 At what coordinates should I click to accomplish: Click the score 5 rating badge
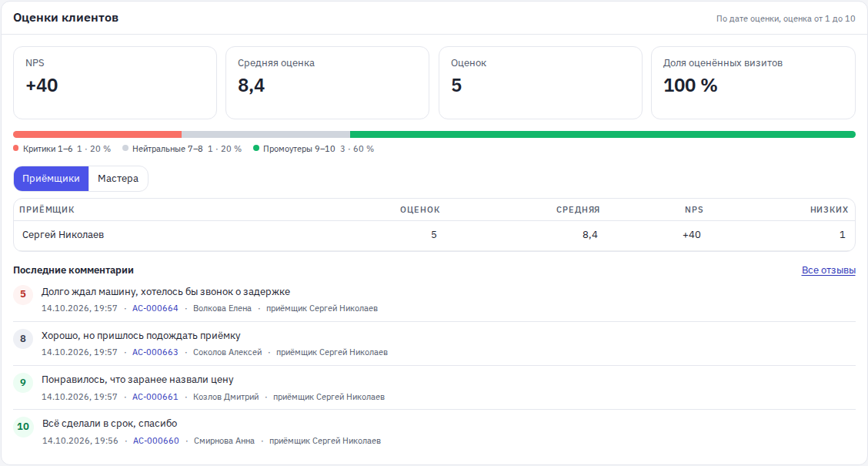(23, 294)
